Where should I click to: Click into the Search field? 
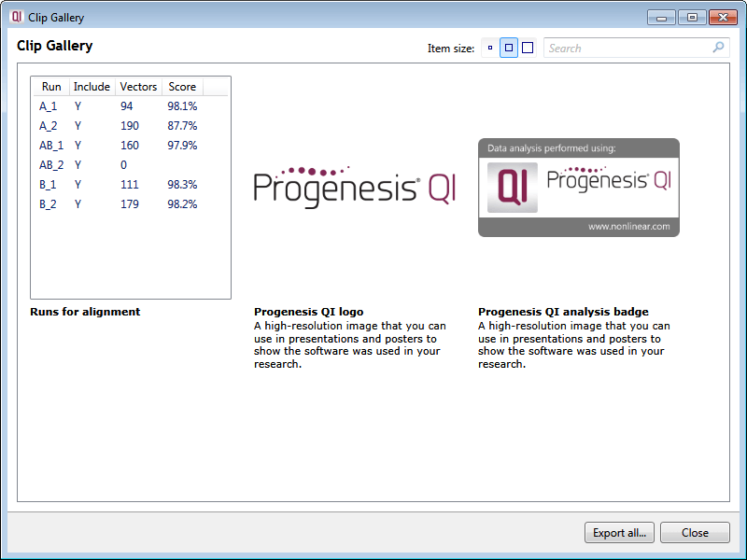tap(636, 48)
